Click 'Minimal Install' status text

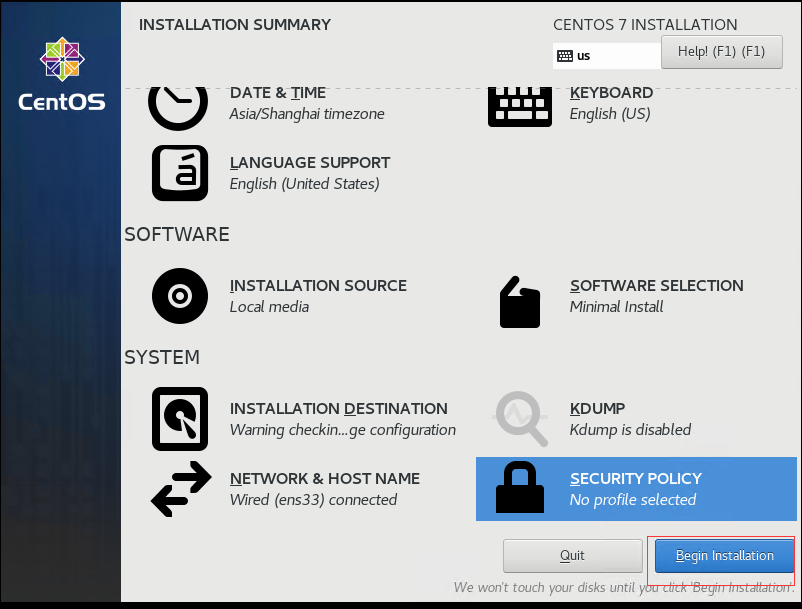[x=616, y=307]
